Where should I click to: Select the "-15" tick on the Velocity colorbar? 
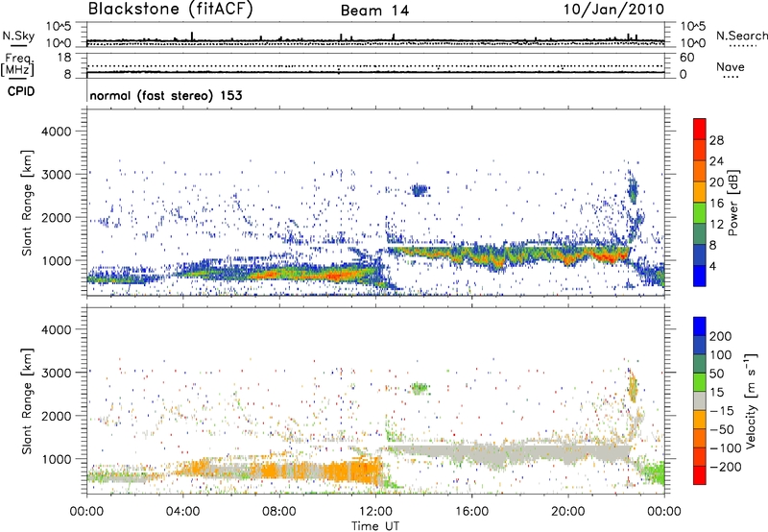pos(722,411)
